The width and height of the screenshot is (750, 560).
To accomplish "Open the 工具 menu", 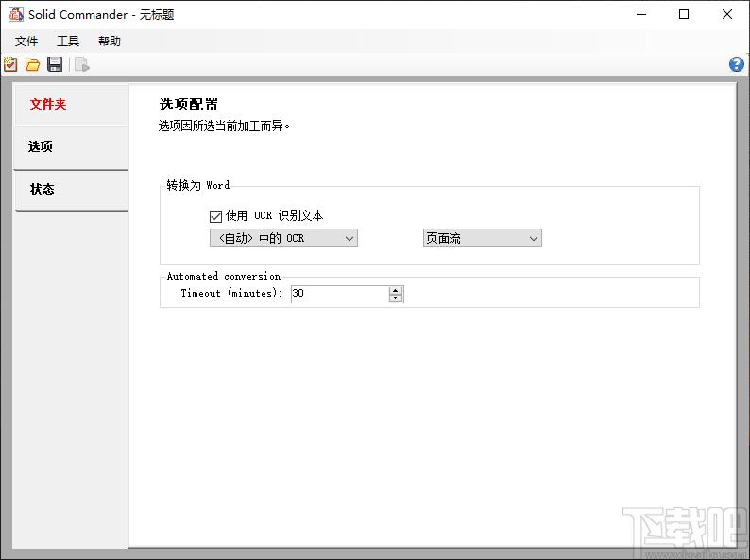I will 68,42.
